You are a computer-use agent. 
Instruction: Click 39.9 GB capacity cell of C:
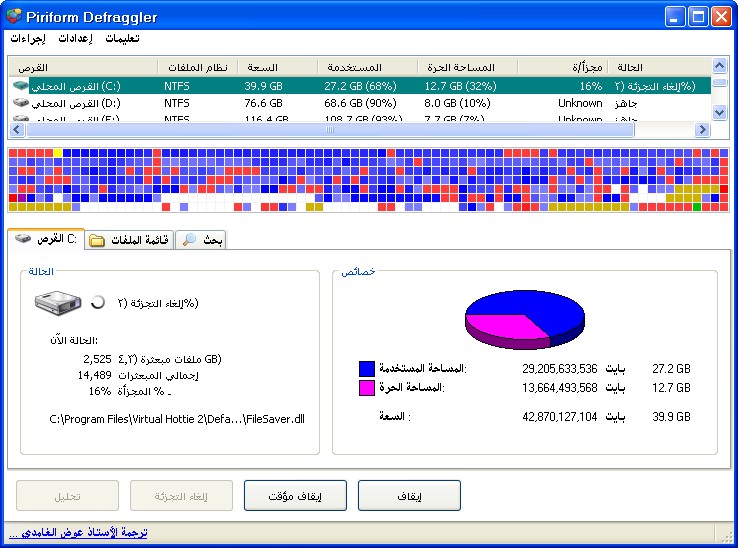263,86
